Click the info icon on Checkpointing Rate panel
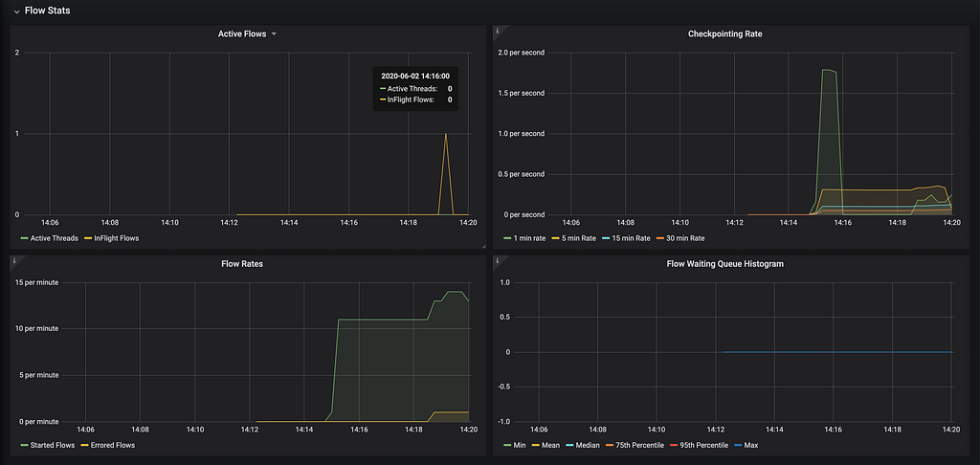 [x=498, y=30]
